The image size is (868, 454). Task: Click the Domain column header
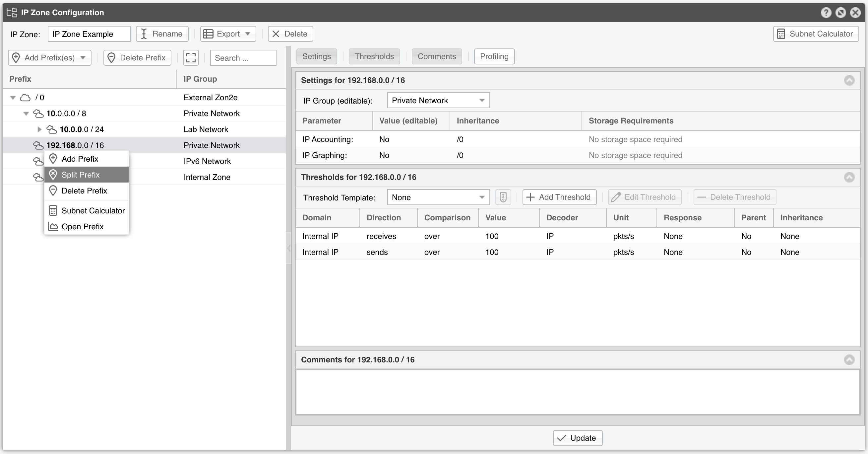click(328, 218)
